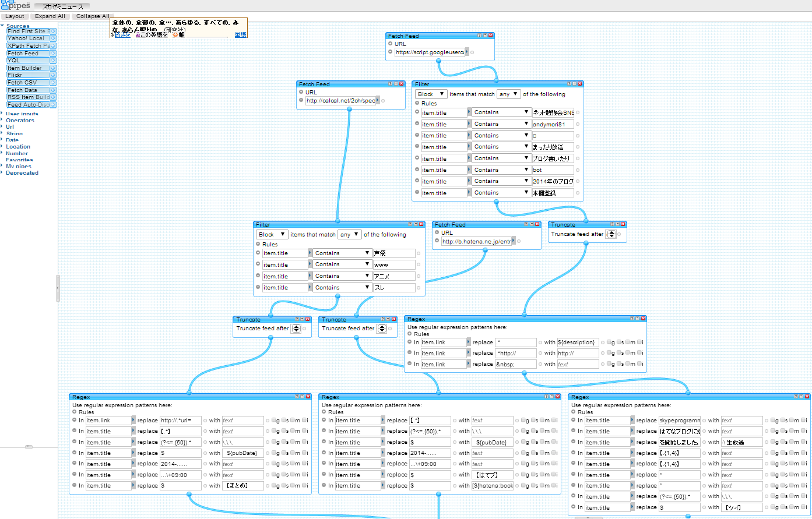This screenshot has width=812, height=519.
Task: Click stepper on Truncate module right of hatena feed
Action: click(611, 234)
